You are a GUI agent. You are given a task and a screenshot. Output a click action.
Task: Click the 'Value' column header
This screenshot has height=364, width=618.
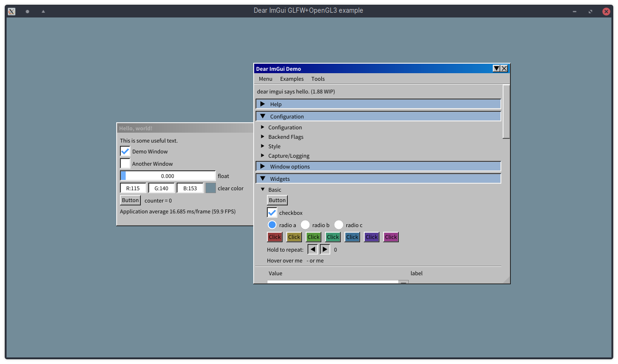(275, 273)
